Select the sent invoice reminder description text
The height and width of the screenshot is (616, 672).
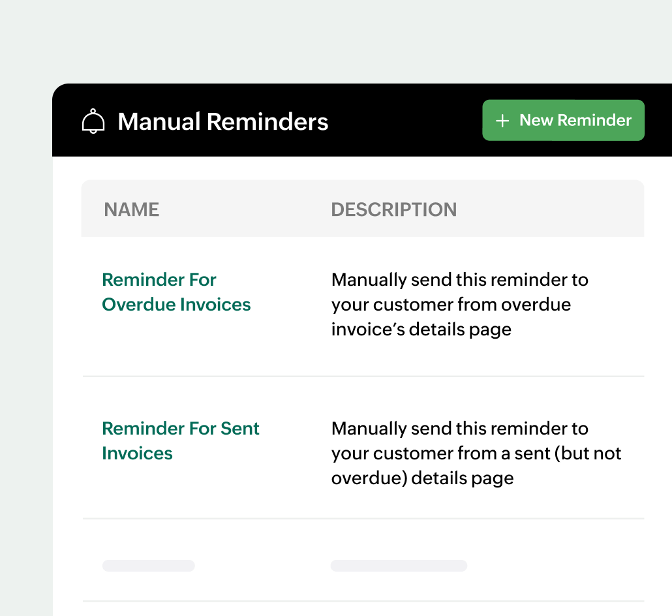click(x=476, y=453)
